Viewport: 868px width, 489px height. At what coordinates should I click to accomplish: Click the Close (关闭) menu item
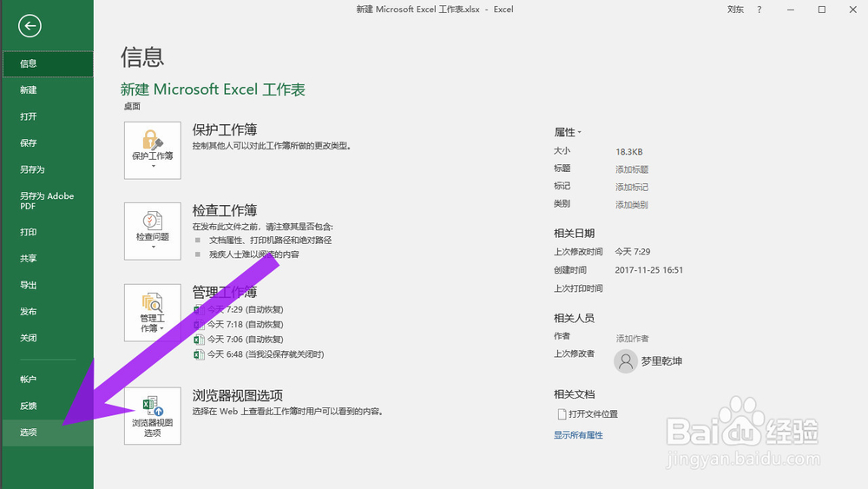48,338
